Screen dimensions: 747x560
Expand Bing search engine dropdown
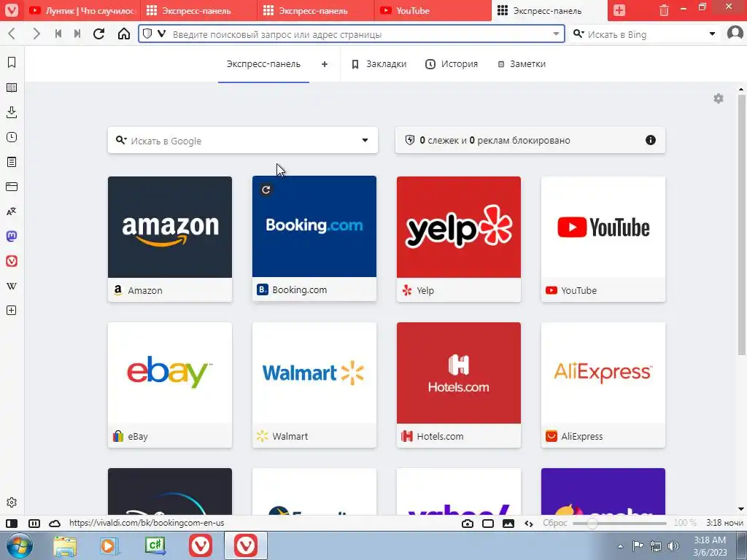(712, 34)
